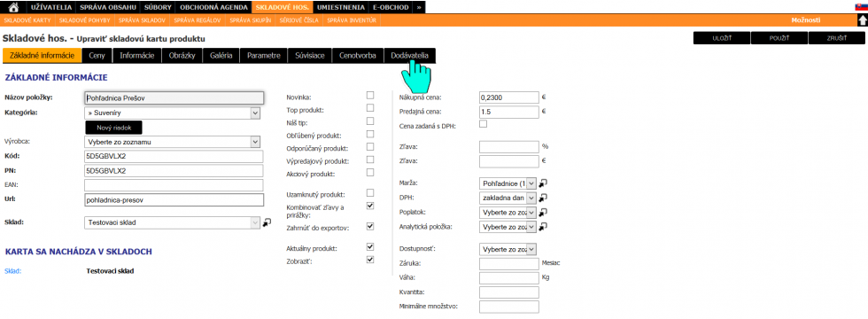Click the Zrušiť button
868x319 pixels.
836,37
